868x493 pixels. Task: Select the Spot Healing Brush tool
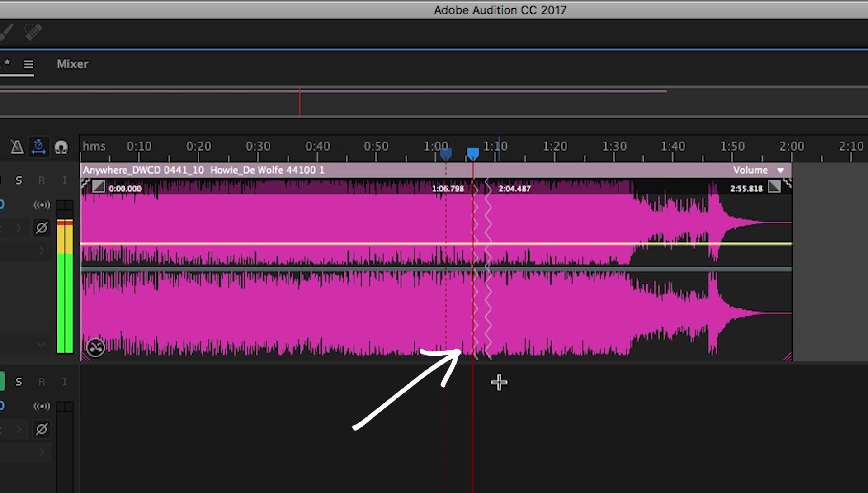pos(33,32)
